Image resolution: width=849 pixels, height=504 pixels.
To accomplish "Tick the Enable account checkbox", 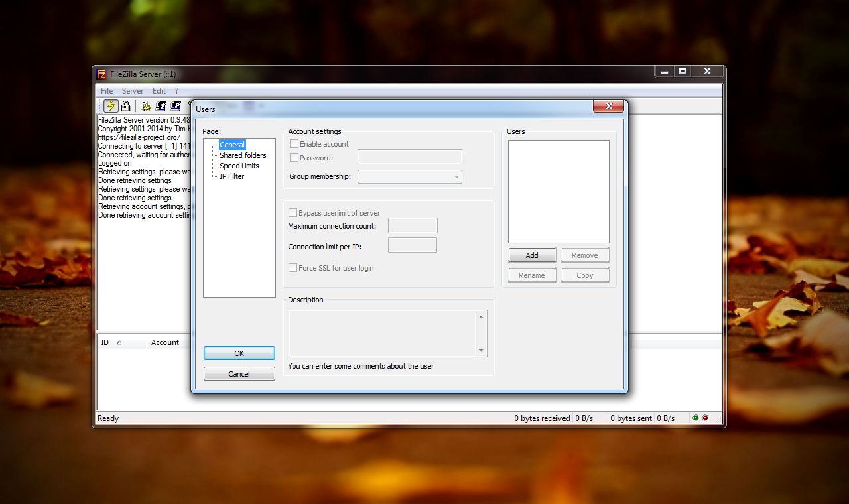I will (x=294, y=144).
